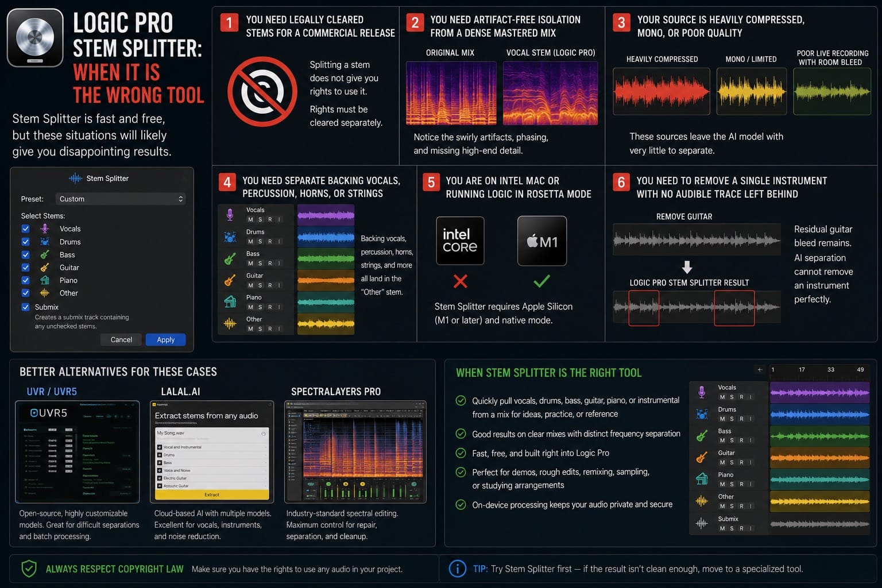This screenshot has height=588, width=882.
Task: Toggle the Submix checkbox
Action: 25,307
